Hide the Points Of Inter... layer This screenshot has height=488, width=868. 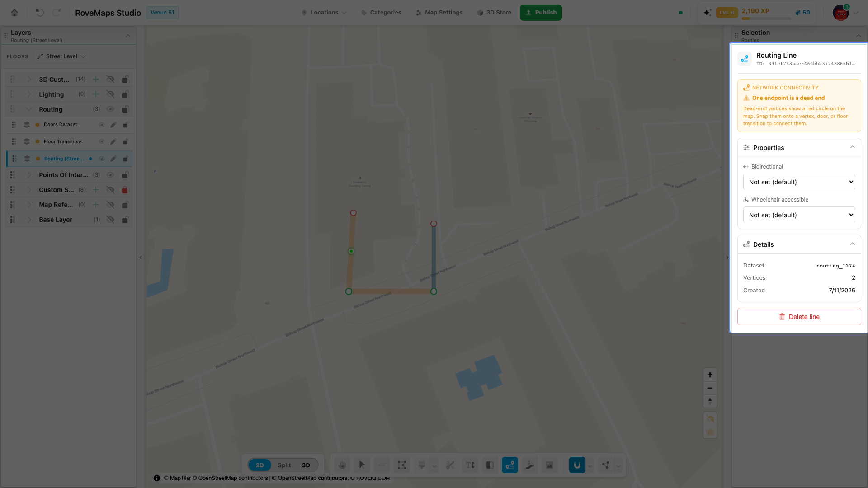pyautogui.click(x=110, y=175)
